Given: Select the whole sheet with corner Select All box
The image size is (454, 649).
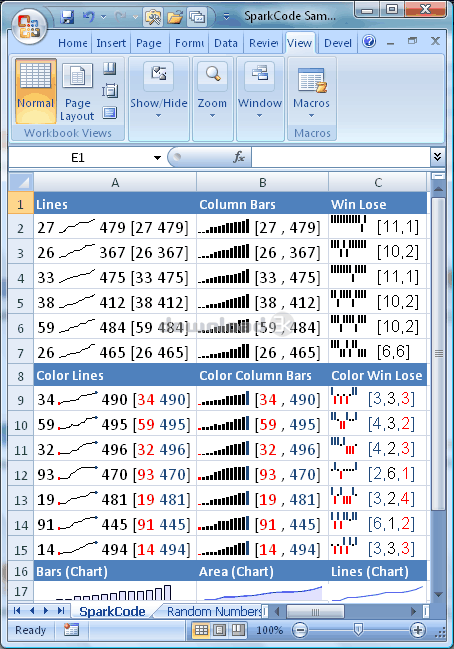Looking at the screenshot, I should (21, 182).
